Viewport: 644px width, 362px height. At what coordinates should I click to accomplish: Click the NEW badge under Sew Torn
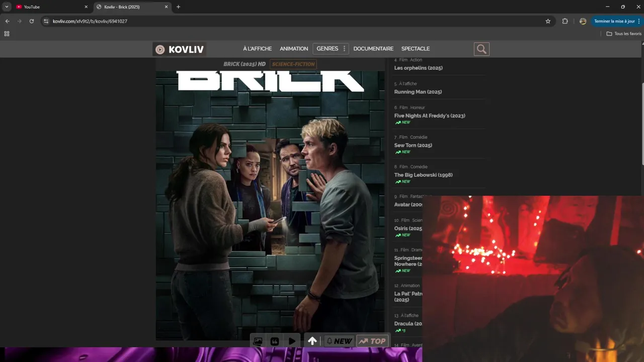click(x=403, y=152)
